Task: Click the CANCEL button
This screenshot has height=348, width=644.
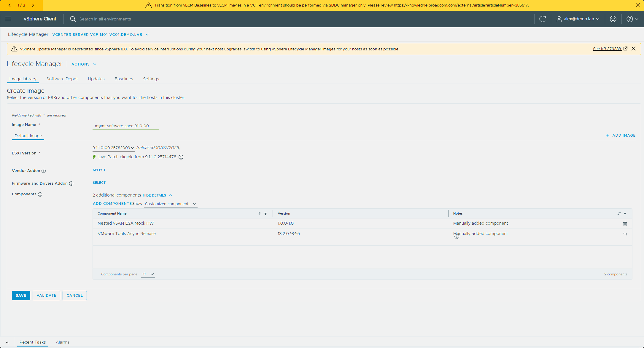Action: pos(75,296)
